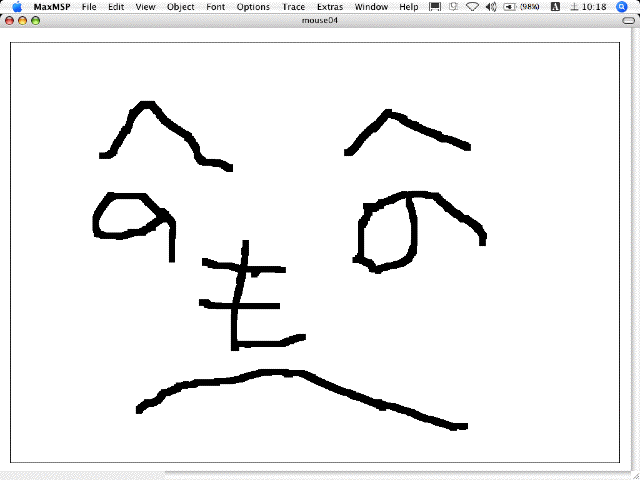The width and height of the screenshot is (640, 480).
Task: Open the Help menu
Action: pyautogui.click(x=409, y=7)
